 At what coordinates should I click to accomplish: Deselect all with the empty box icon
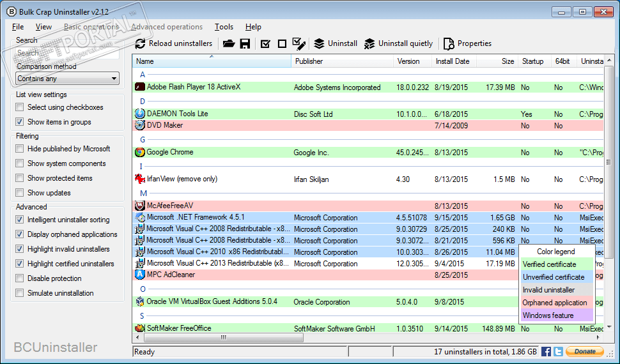tap(282, 43)
